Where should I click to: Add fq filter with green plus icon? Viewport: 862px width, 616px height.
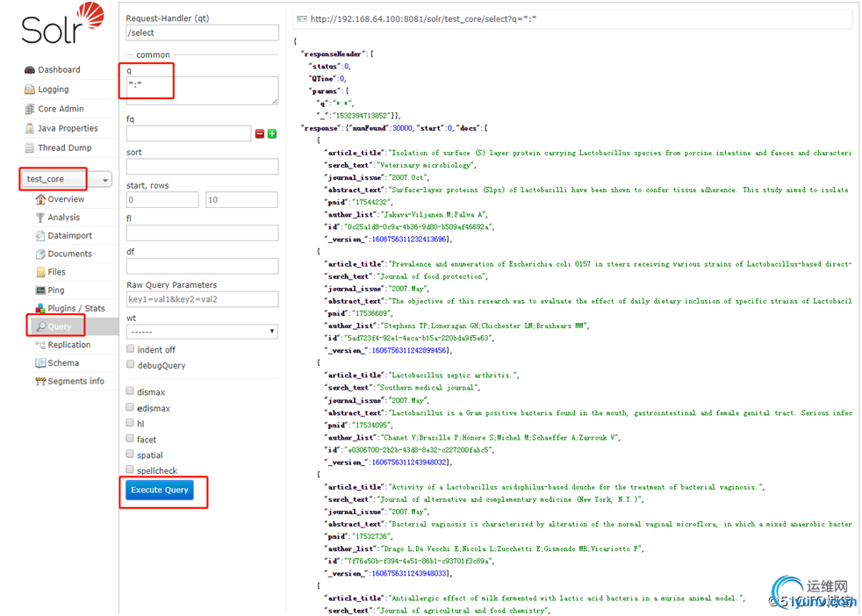pos(272,134)
